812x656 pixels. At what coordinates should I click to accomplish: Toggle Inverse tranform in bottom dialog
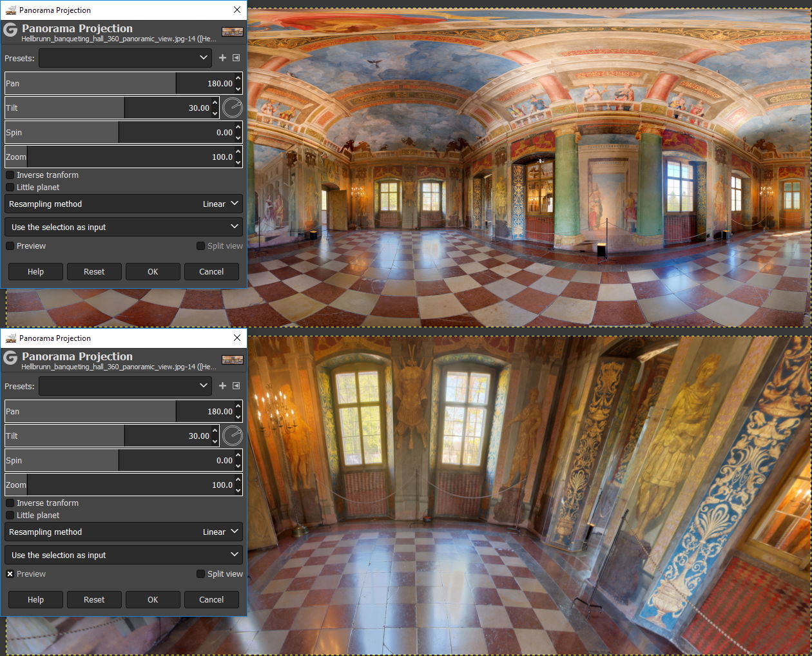pyautogui.click(x=10, y=503)
